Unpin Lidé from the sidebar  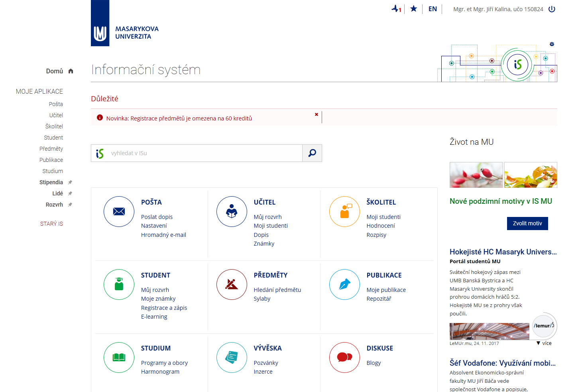click(x=70, y=193)
